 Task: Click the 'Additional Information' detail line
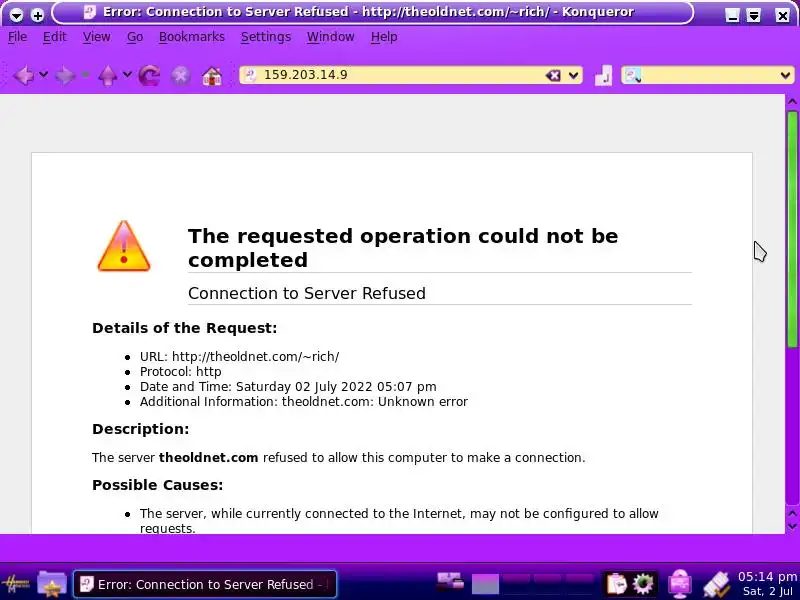[x=304, y=402]
